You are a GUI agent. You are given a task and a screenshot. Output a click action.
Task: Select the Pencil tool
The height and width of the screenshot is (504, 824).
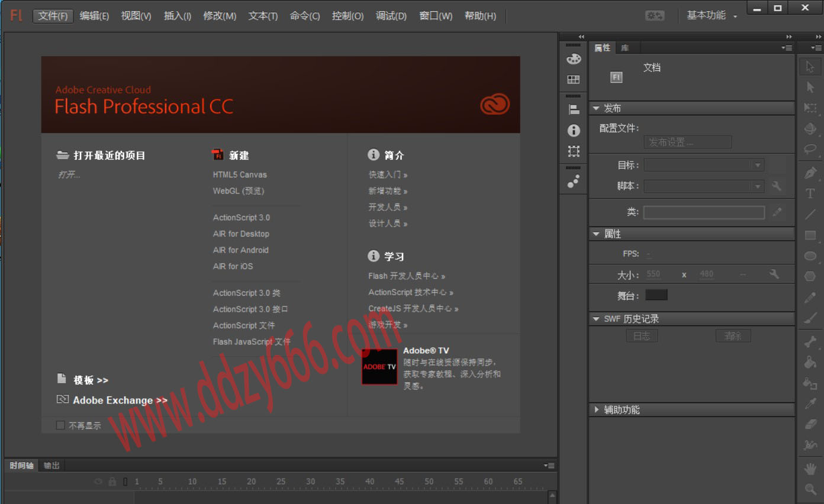810,298
